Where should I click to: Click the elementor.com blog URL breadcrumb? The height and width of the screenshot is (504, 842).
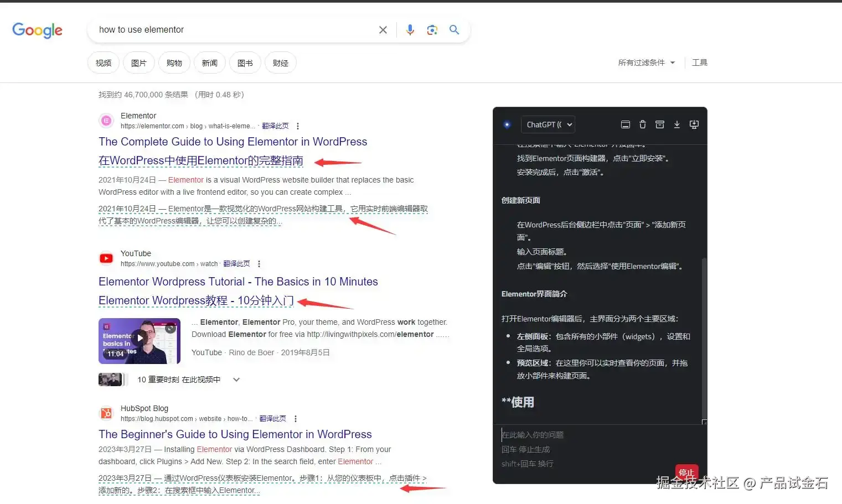coord(188,126)
